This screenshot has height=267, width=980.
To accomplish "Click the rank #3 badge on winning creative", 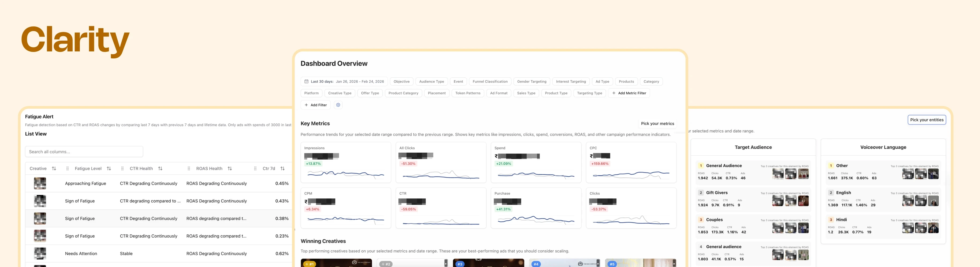I will (460, 264).
